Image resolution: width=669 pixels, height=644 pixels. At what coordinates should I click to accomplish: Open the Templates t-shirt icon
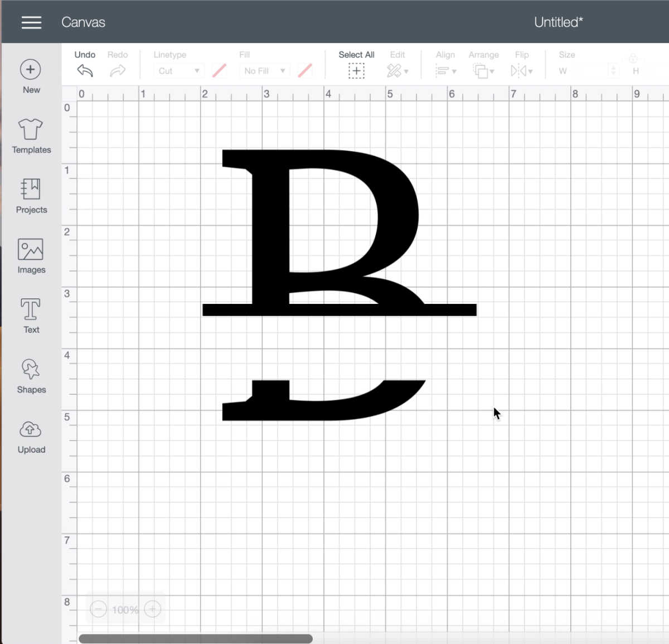pyautogui.click(x=31, y=129)
